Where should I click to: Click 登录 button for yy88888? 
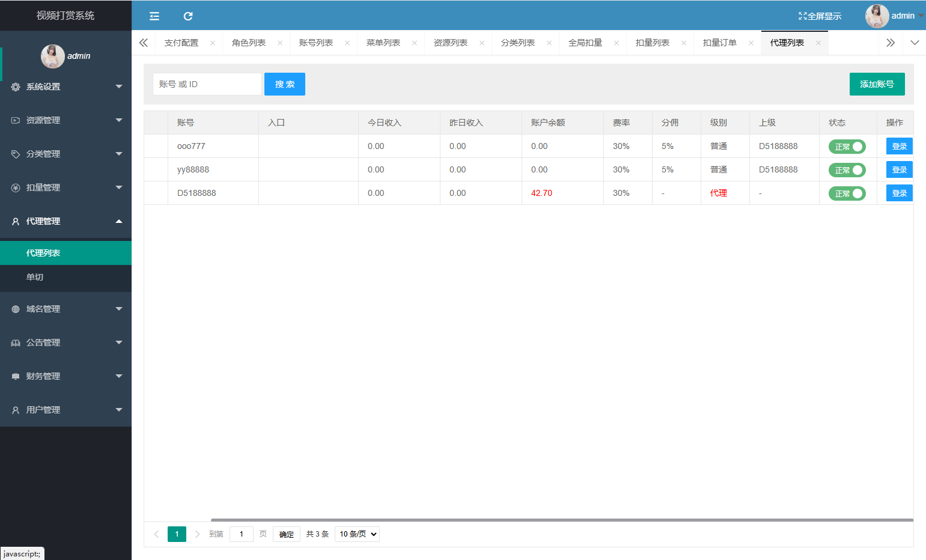pos(900,170)
